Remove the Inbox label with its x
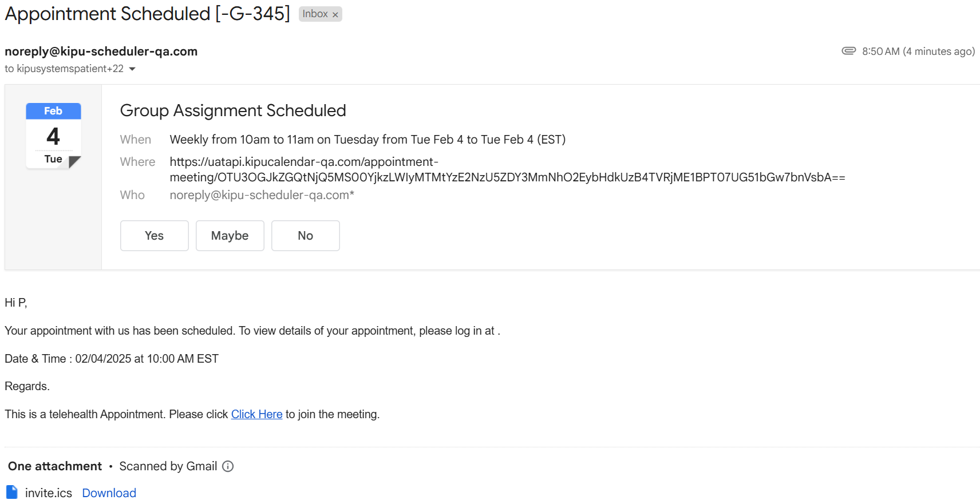 tap(335, 15)
